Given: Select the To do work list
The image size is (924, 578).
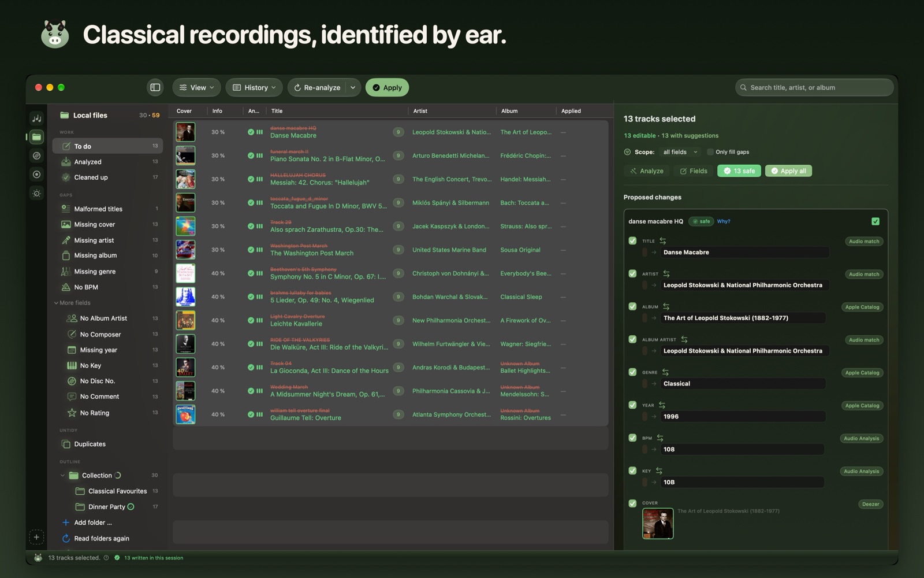Looking at the screenshot, I should (108, 146).
